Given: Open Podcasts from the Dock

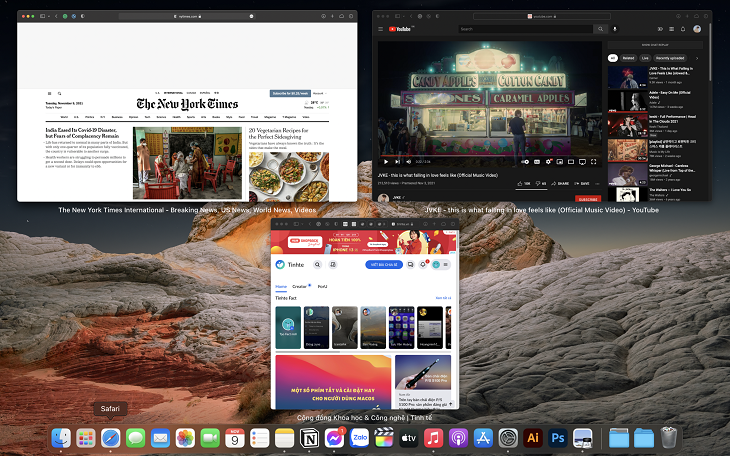Looking at the screenshot, I should pos(459,438).
